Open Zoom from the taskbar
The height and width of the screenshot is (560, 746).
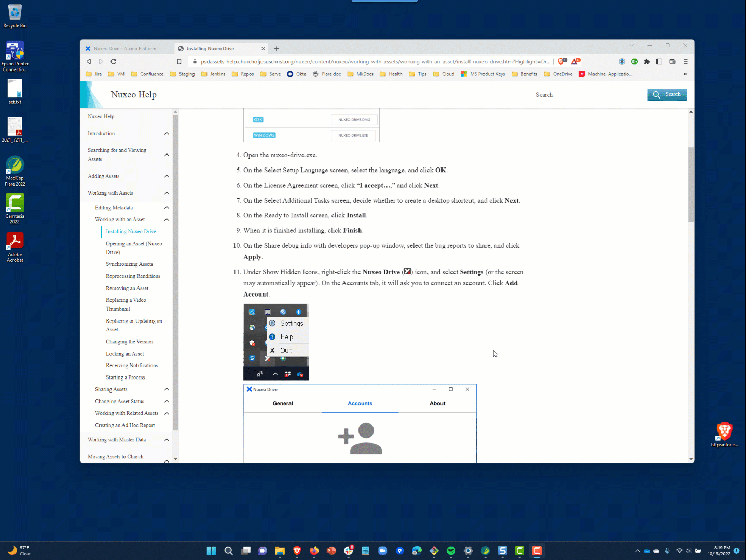(382, 551)
